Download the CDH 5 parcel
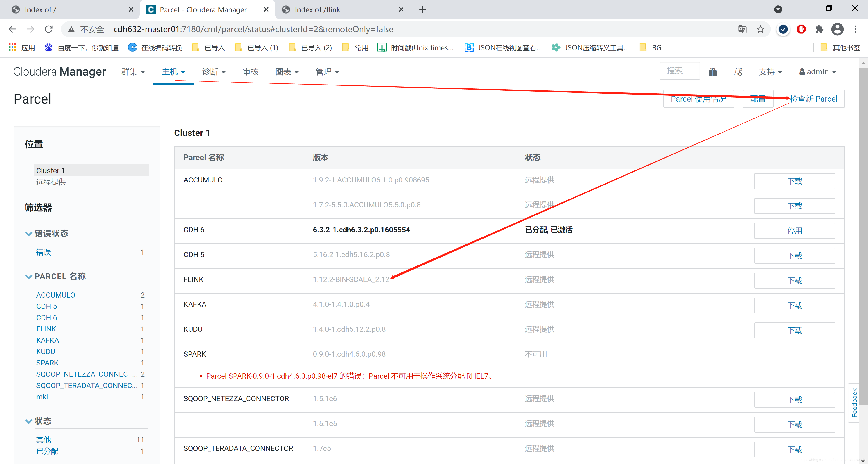This screenshot has width=868, height=464. click(x=795, y=256)
